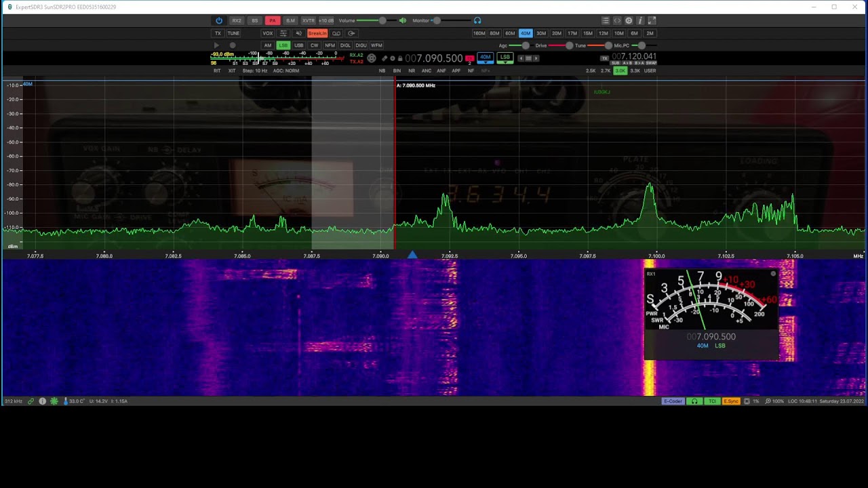Click the headphones icon in status bar
The image size is (868, 488).
pyautogui.click(x=694, y=401)
